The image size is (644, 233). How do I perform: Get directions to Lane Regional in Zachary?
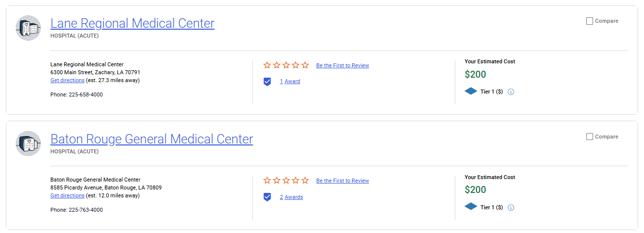click(67, 80)
